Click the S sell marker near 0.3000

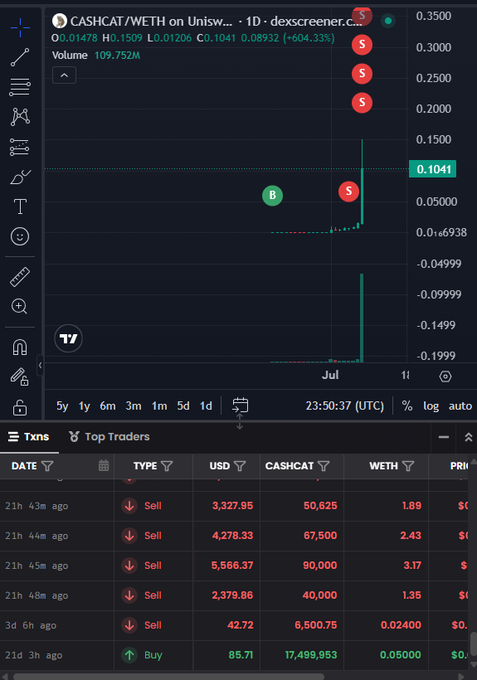tap(362, 45)
